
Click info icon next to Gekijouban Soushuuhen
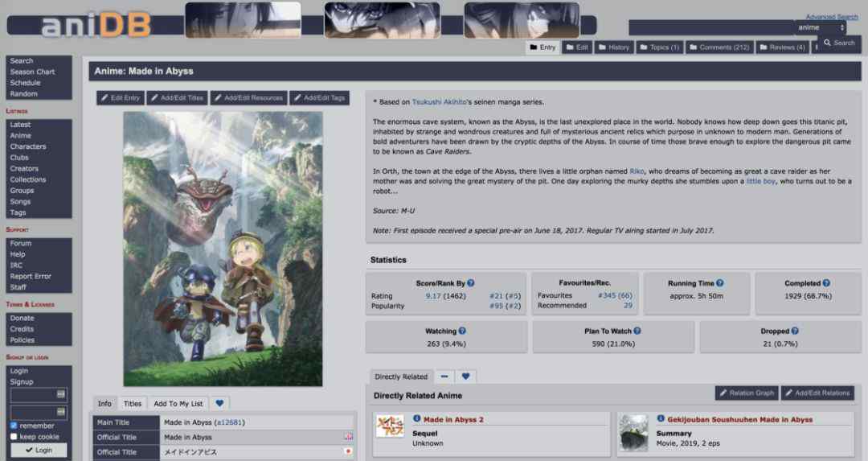pyautogui.click(x=661, y=419)
